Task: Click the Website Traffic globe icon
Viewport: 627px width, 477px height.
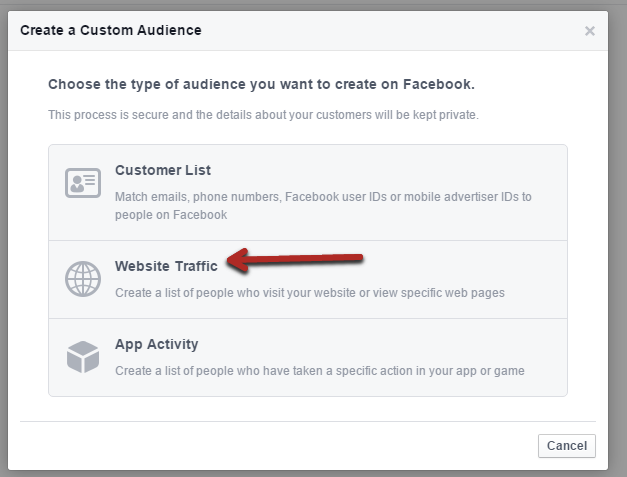Action: [x=82, y=279]
